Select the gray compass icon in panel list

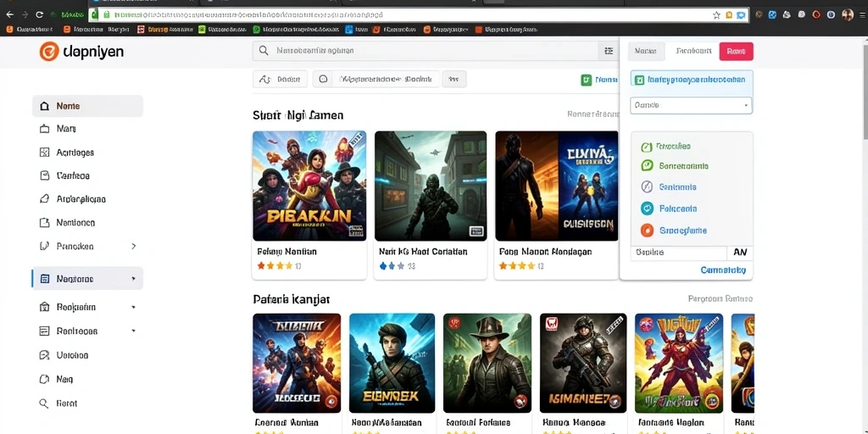647,187
